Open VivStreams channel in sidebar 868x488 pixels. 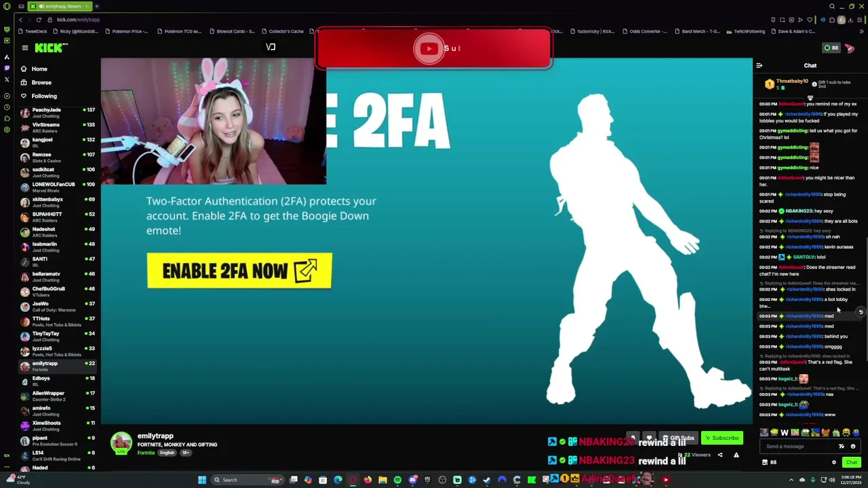tap(58, 127)
